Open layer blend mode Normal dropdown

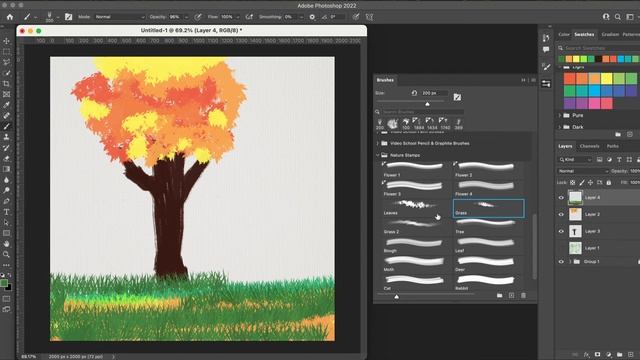(x=583, y=171)
